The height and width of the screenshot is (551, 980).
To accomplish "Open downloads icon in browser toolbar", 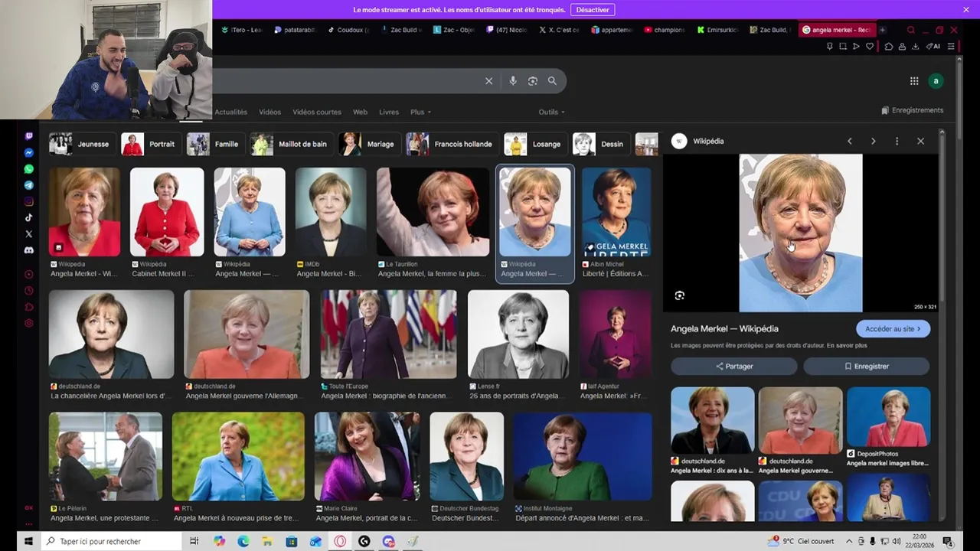I will pyautogui.click(x=915, y=47).
